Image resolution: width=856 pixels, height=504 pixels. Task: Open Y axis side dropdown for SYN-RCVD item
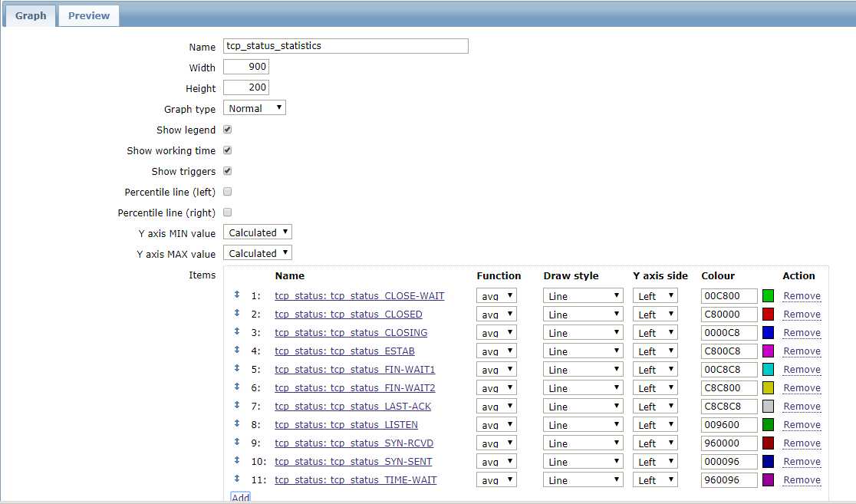pos(655,443)
